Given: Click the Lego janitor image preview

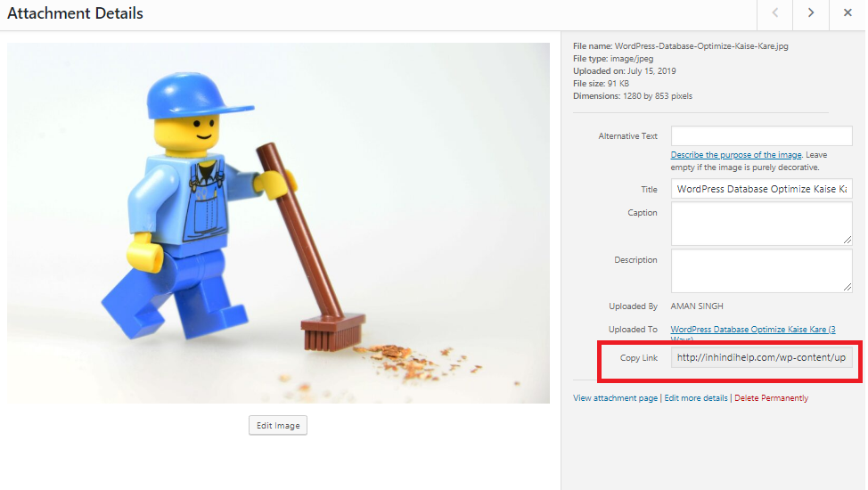Looking at the screenshot, I should (278, 223).
